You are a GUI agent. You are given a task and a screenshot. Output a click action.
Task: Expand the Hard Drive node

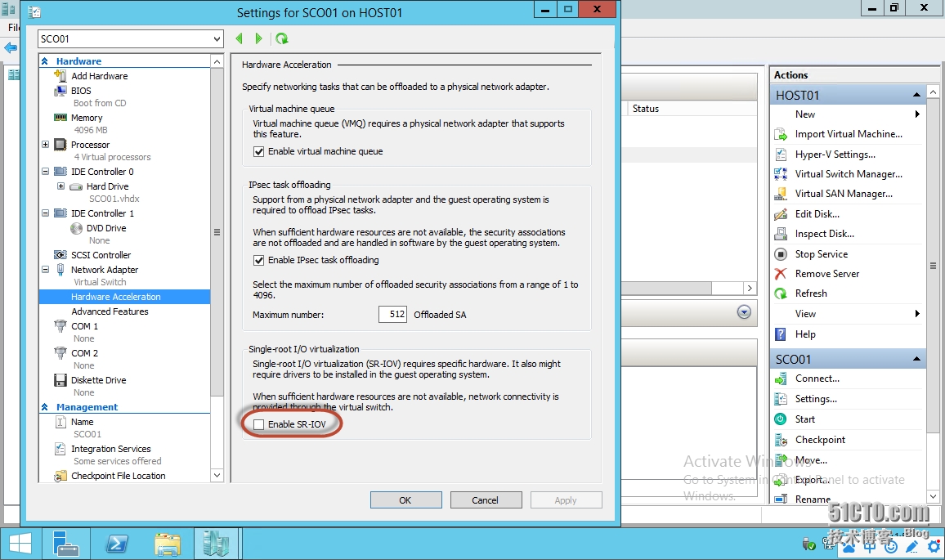(x=60, y=186)
